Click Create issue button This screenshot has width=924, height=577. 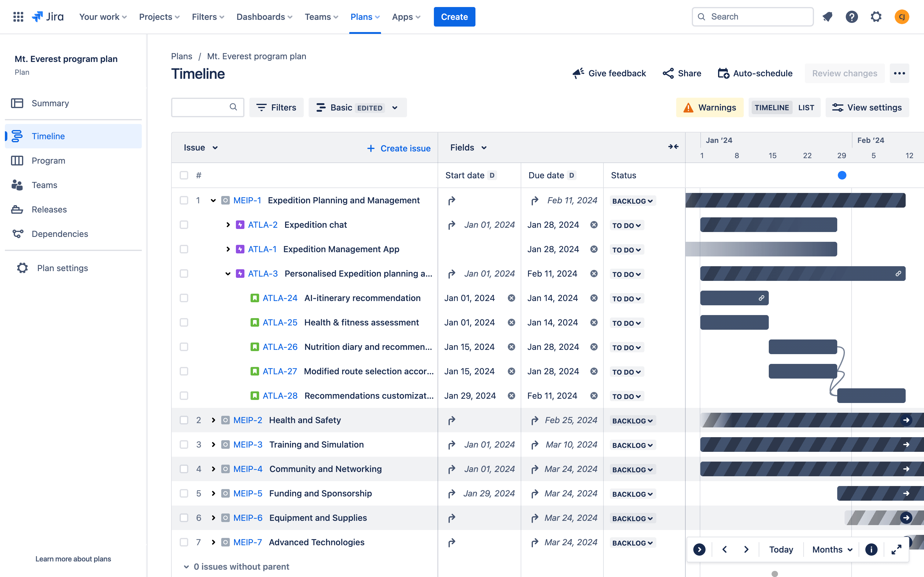pos(399,147)
